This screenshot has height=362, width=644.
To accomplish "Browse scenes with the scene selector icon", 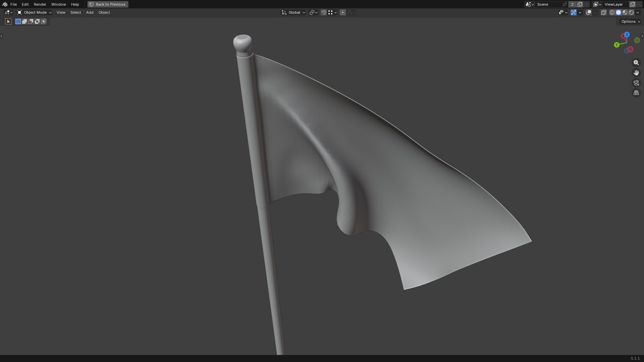I will coord(530,4).
